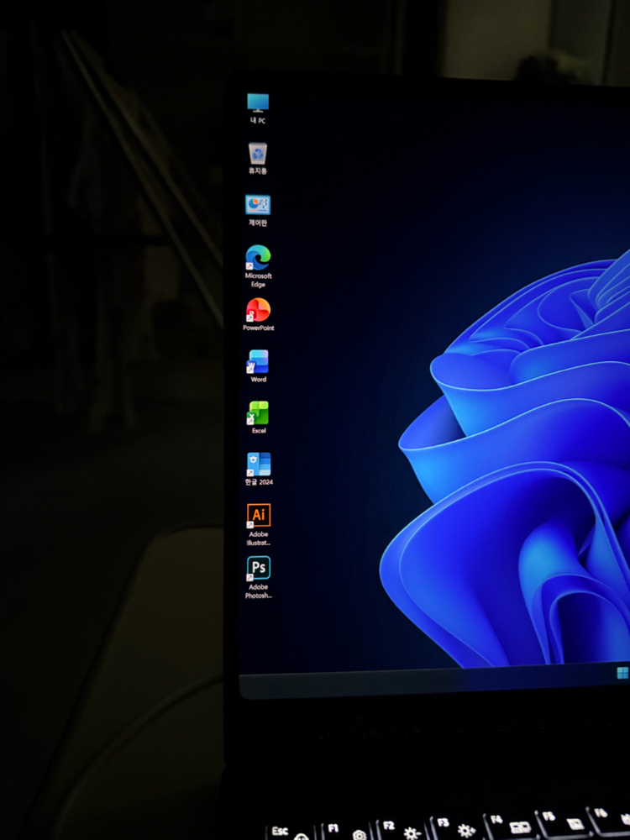Select the PowerPoint shortcut icon

(258, 310)
